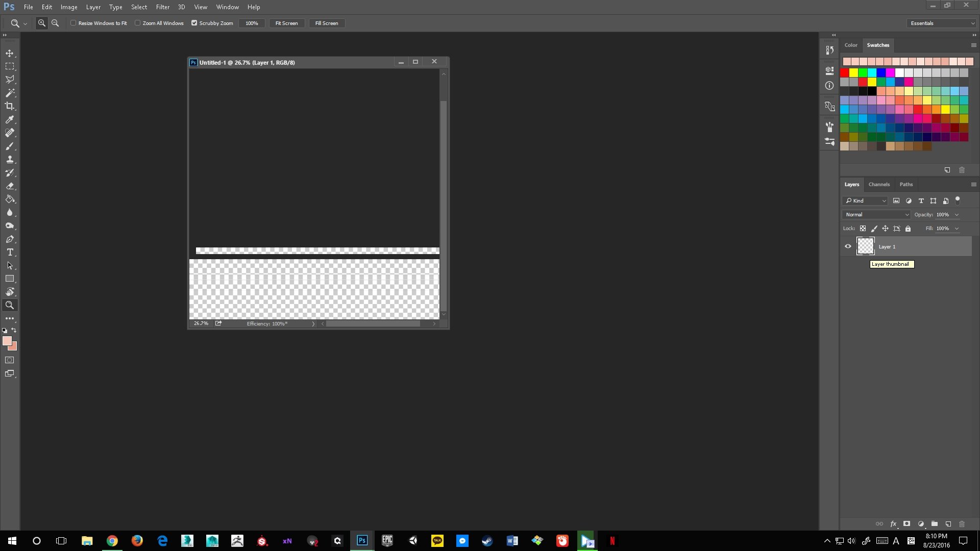The image size is (980, 551).
Task: Open the History panel icon
Action: (829, 50)
